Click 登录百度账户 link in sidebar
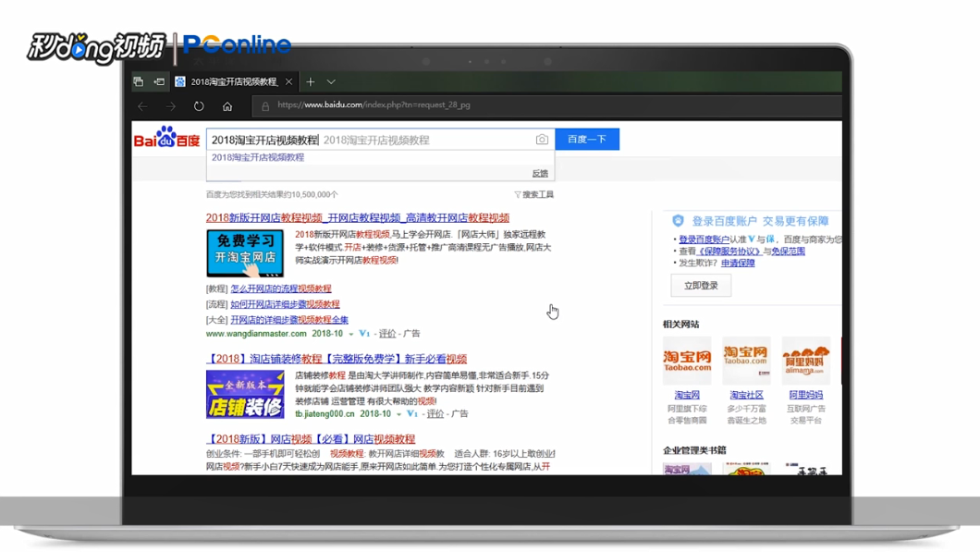The height and width of the screenshot is (552, 980). pyautogui.click(x=704, y=239)
